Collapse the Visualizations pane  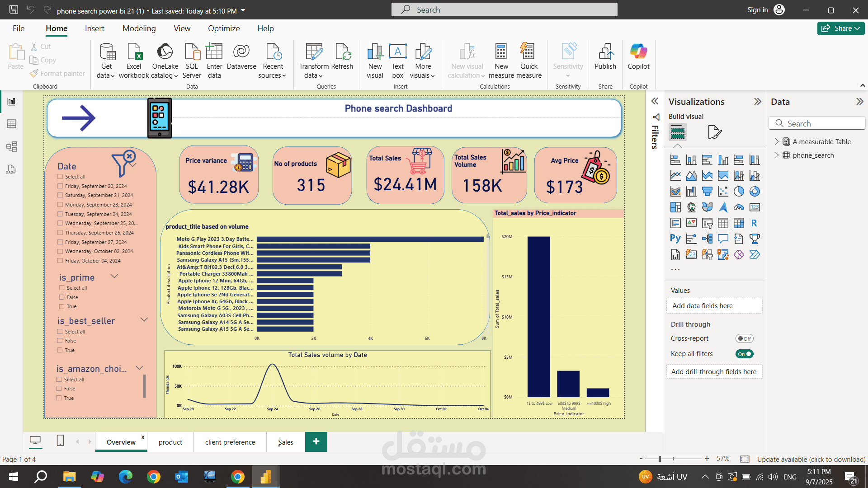pyautogui.click(x=758, y=102)
